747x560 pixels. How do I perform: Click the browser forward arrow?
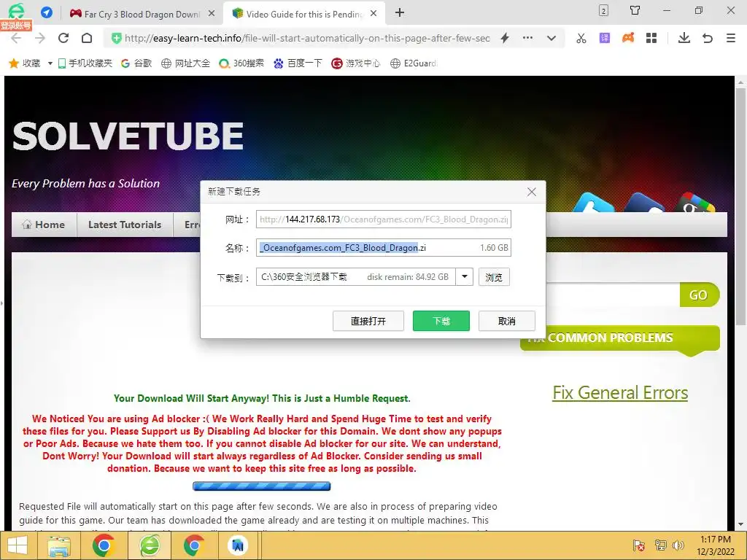pos(40,38)
